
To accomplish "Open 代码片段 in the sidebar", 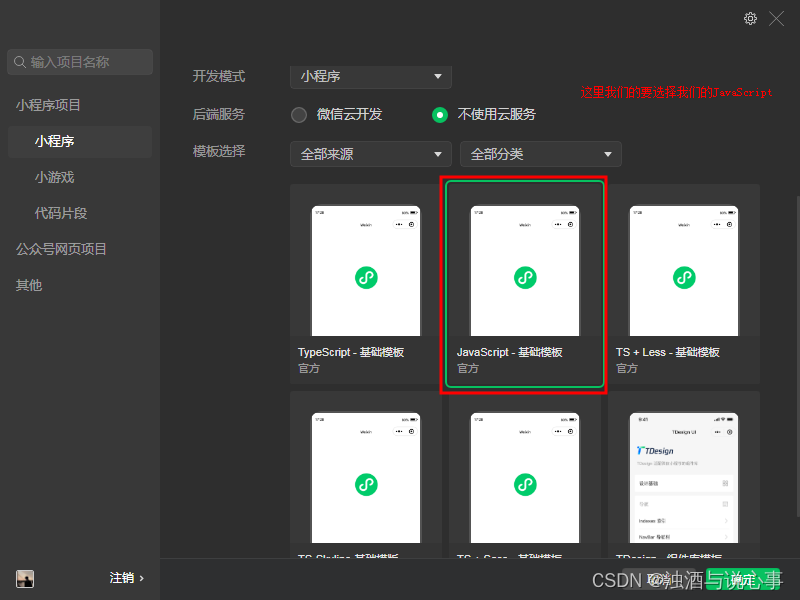I will [61, 213].
